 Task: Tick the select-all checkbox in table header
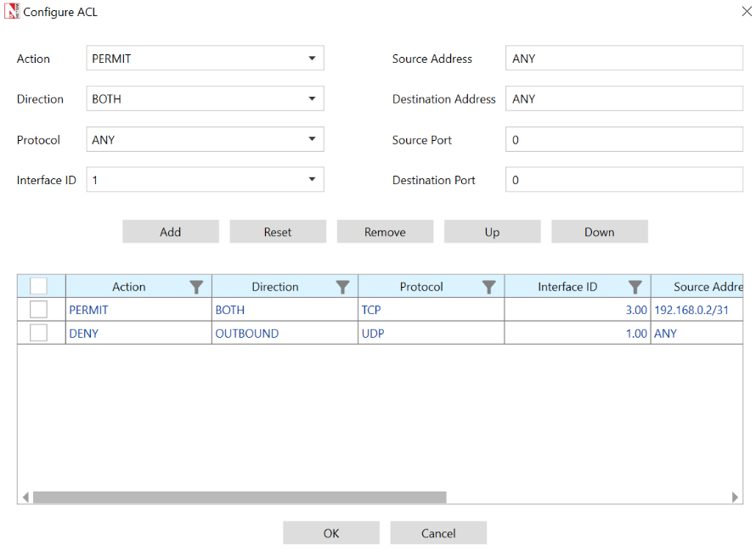point(39,287)
